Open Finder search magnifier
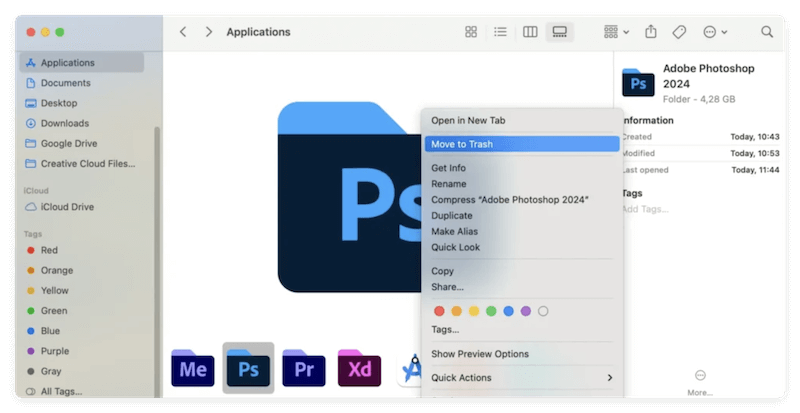This screenshot has height=413, width=800. (x=767, y=32)
